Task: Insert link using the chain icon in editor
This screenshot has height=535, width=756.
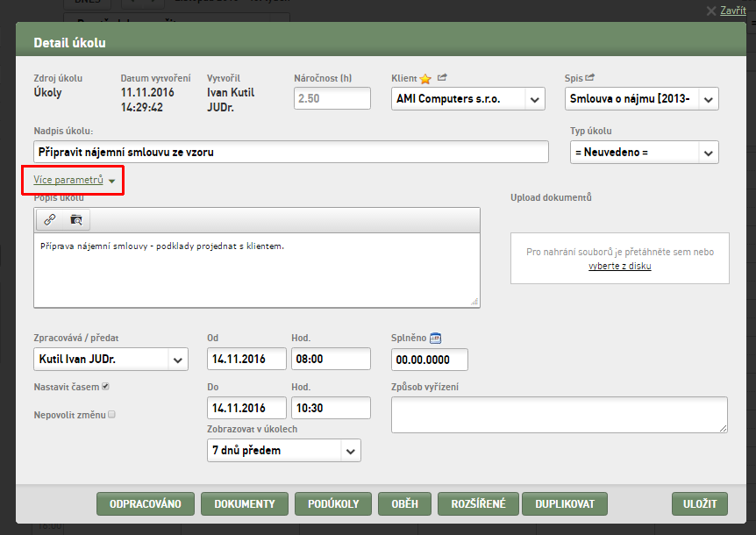Action: click(50, 220)
